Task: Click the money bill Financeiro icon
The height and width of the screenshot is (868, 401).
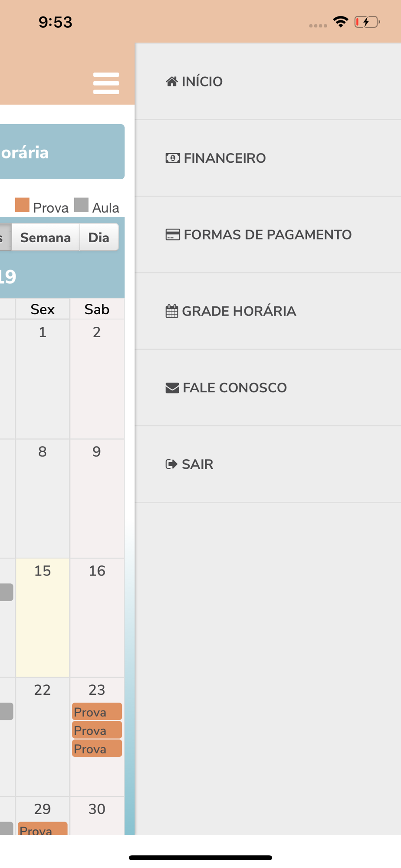Action: point(173,158)
